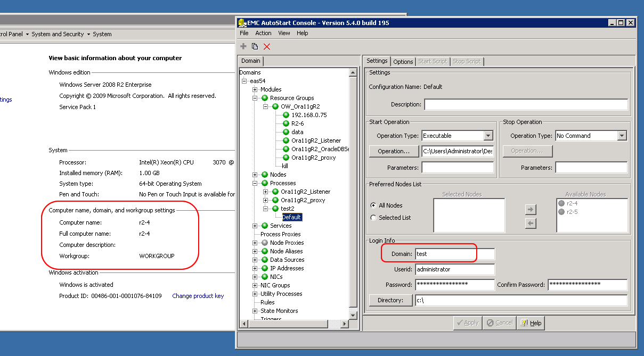Click green status icon of 192.168.0.75

click(286, 115)
